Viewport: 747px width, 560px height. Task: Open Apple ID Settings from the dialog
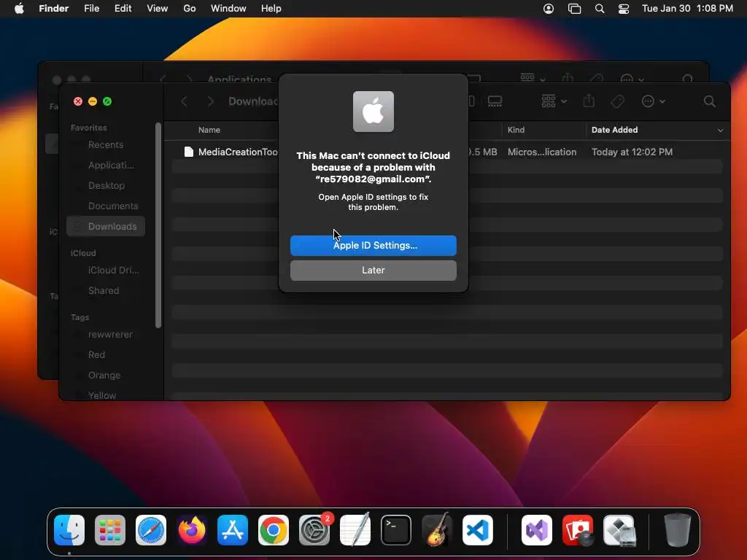373,245
